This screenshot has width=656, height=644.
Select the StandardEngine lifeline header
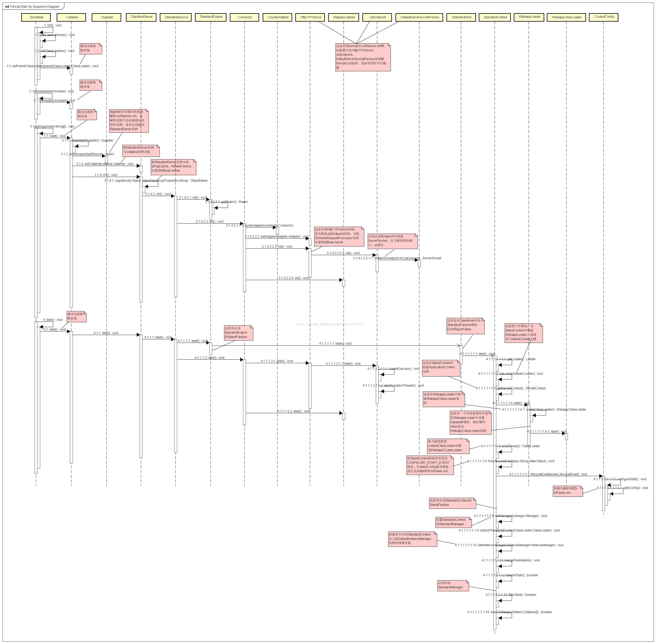pos(211,17)
